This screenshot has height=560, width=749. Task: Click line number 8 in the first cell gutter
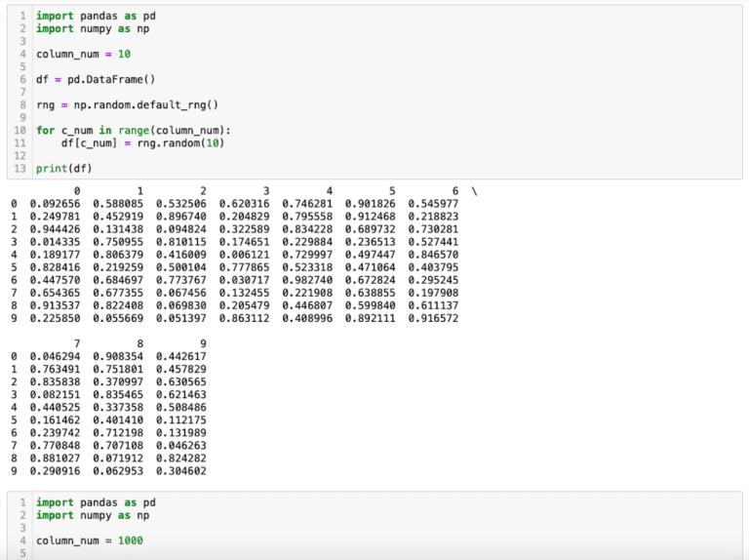click(x=22, y=104)
